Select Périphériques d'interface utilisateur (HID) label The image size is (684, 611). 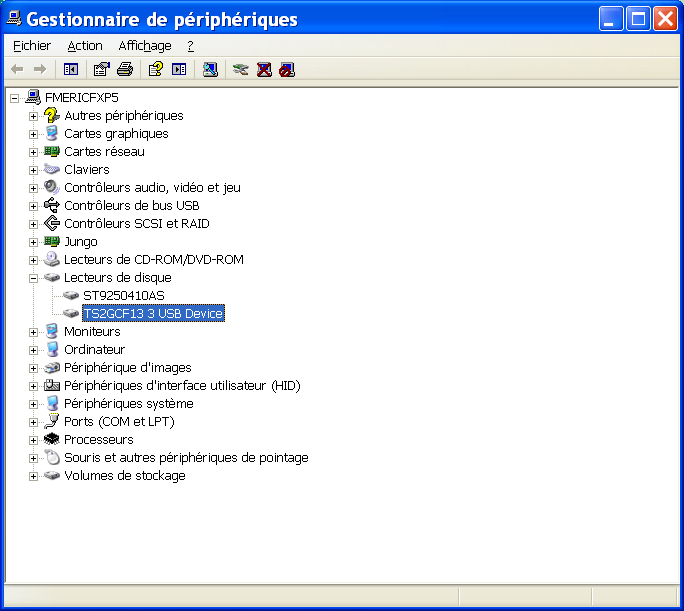182,386
